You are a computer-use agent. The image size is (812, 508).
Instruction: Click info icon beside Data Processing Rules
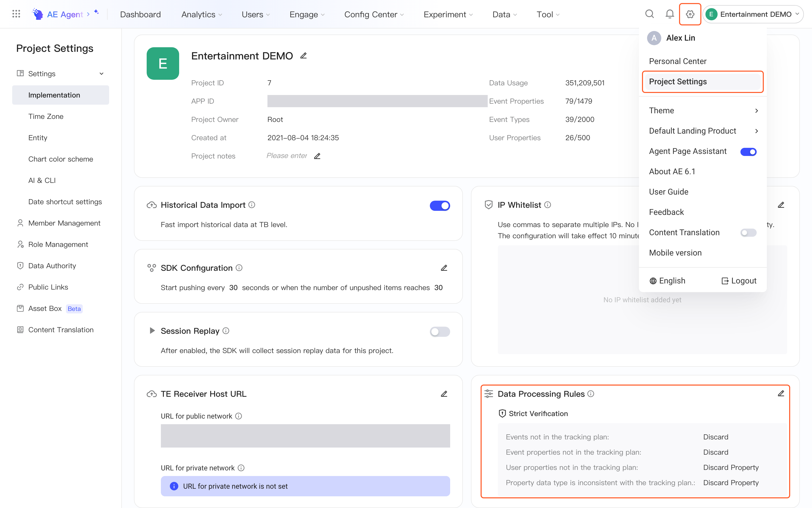591,394
